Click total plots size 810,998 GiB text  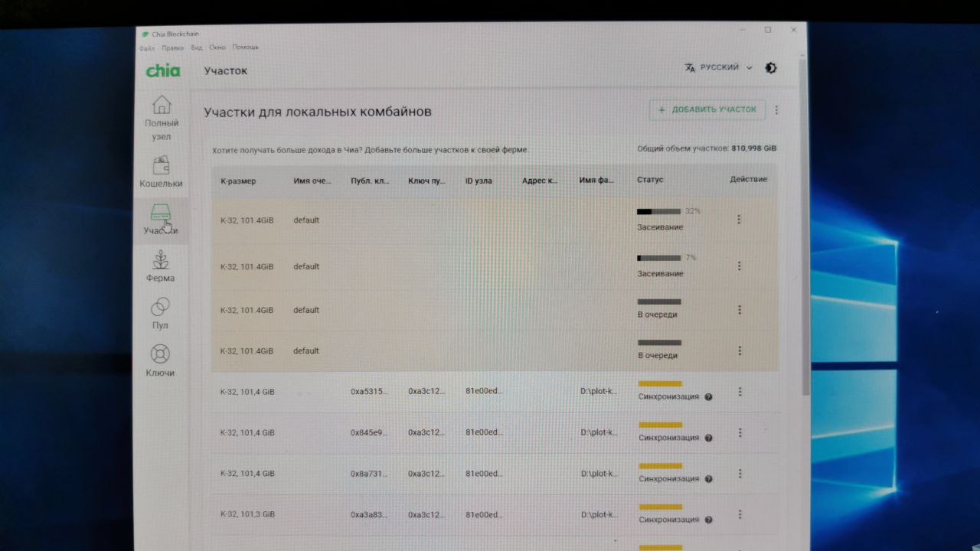pyautogui.click(x=754, y=148)
